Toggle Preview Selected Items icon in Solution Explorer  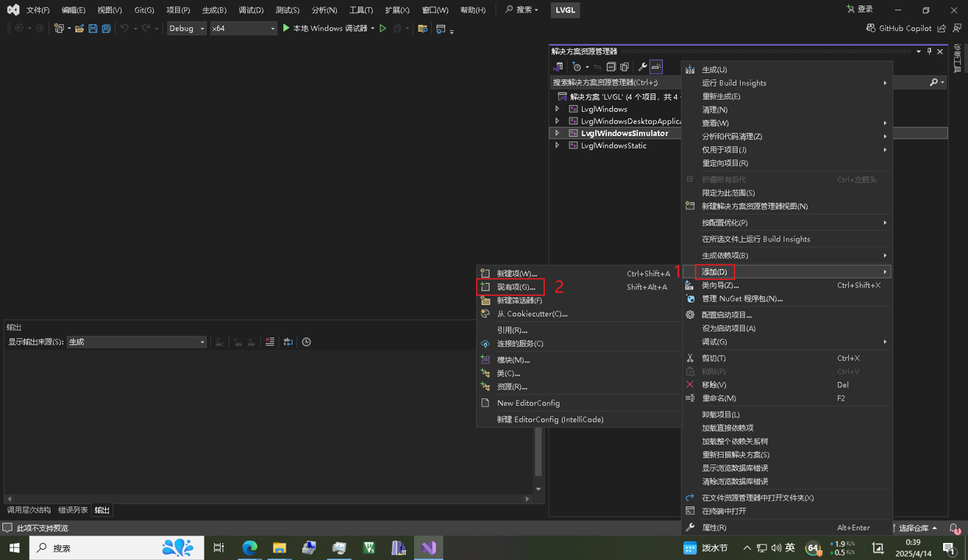(656, 67)
